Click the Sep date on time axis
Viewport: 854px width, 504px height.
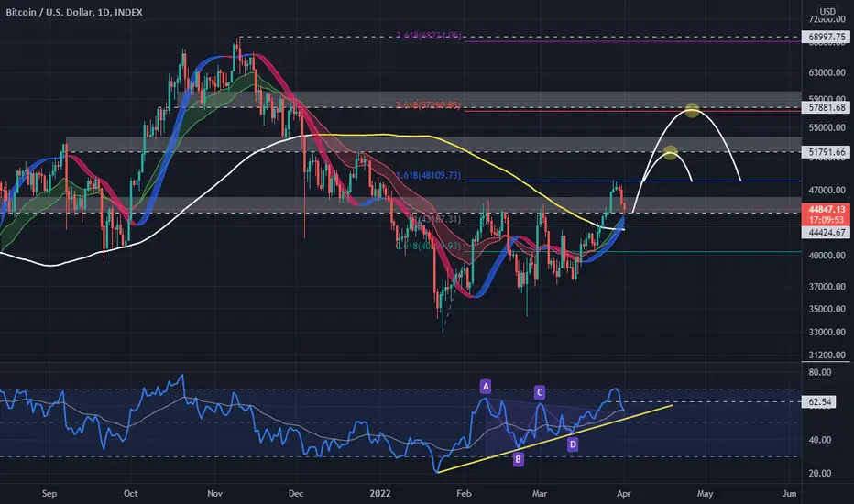49,494
